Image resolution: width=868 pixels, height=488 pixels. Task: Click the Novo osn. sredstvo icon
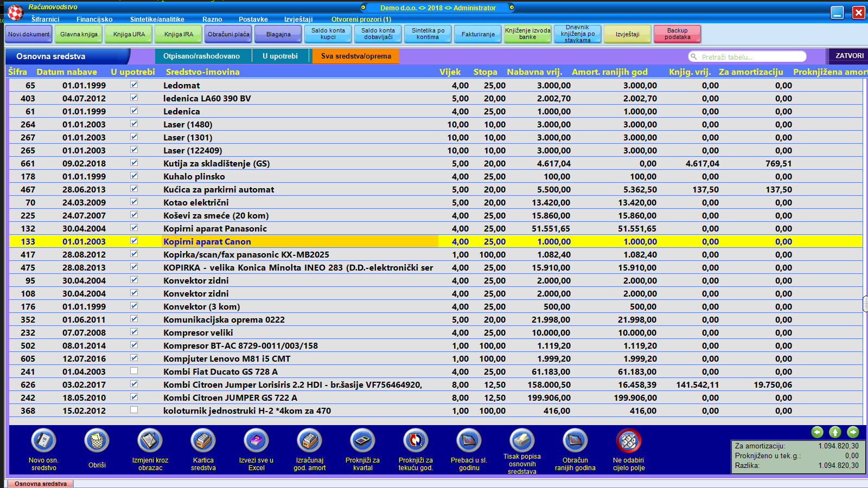click(44, 441)
